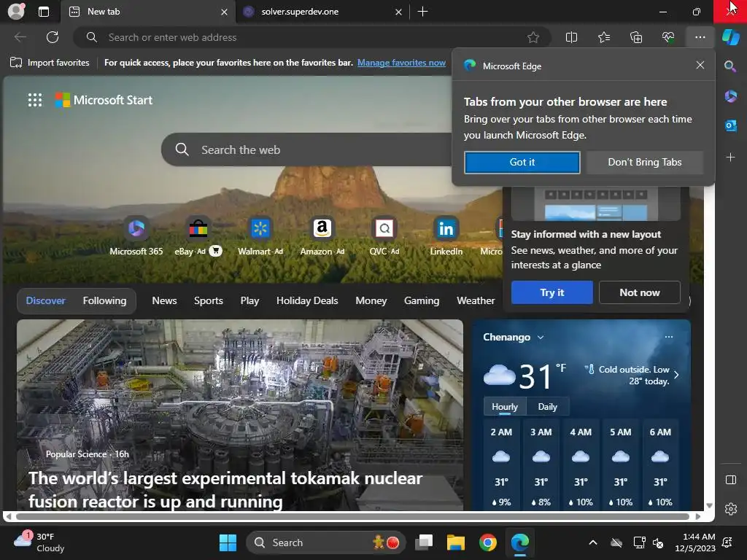Add sidebar app with plus icon
The height and width of the screenshot is (560, 747).
[x=730, y=157]
